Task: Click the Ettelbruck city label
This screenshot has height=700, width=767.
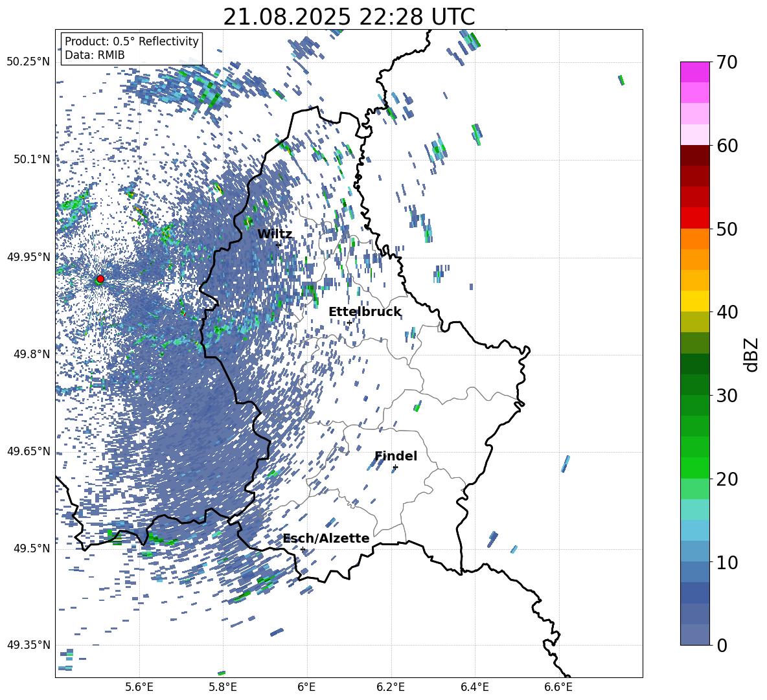Action: coord(365,312)
